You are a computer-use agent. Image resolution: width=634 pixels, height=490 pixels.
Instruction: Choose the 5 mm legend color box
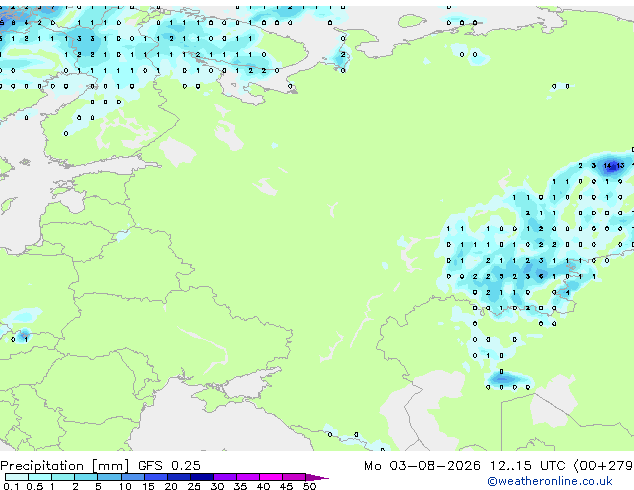point(109,477)
